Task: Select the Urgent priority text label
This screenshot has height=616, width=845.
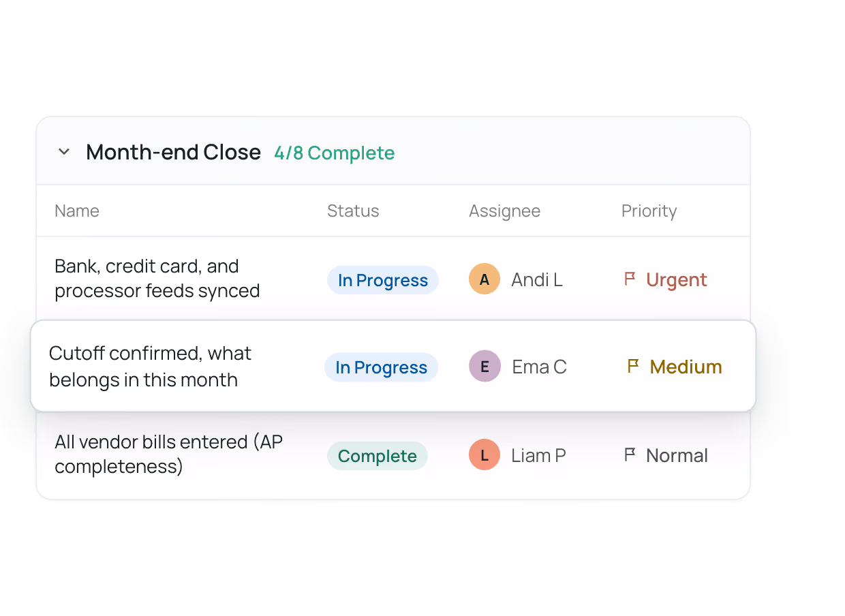Action: click(677, 279)
